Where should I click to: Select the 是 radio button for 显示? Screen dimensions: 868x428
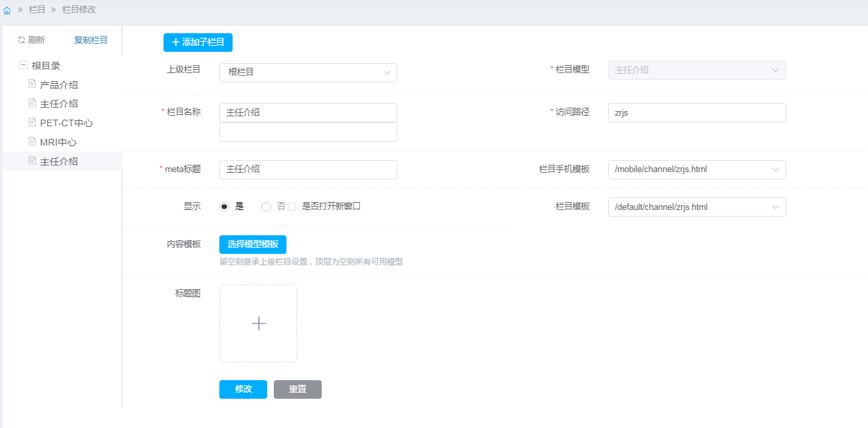pyautogui.click(x=225, y=207)
